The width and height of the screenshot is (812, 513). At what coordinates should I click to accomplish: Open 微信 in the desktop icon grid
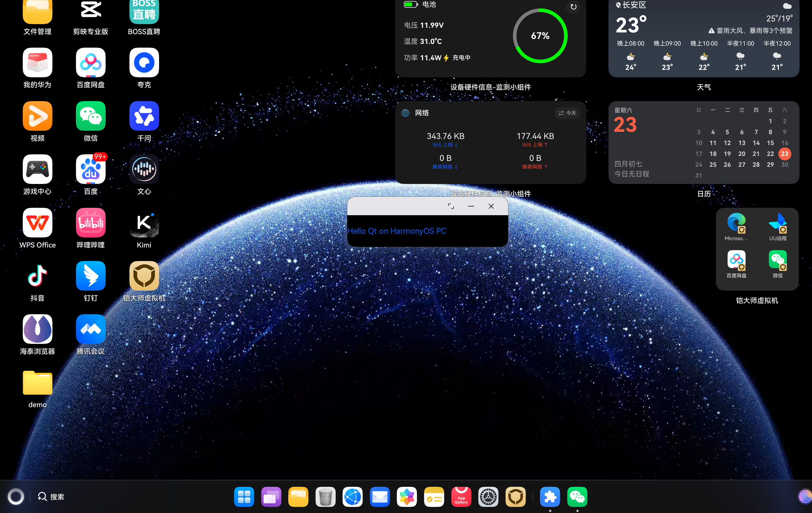pos(91,116)
